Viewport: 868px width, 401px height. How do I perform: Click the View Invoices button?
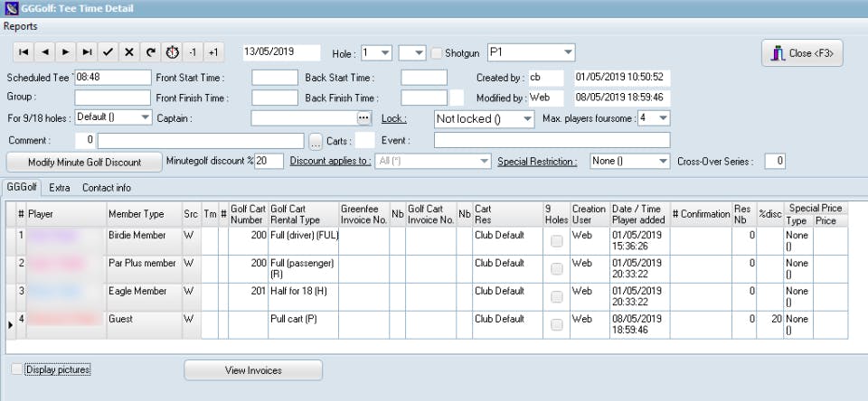point(253,370)
